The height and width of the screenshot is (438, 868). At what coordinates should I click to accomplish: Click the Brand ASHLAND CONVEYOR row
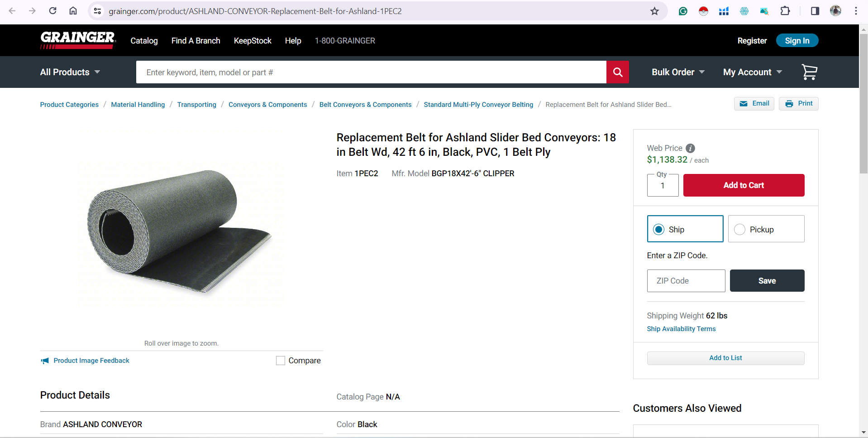click(x=181, y=424)
